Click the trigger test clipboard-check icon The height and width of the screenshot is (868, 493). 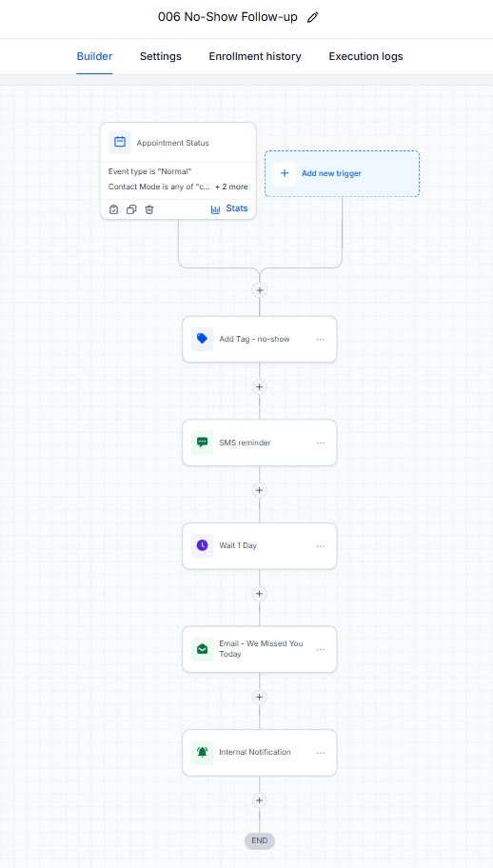click(113, 209)
